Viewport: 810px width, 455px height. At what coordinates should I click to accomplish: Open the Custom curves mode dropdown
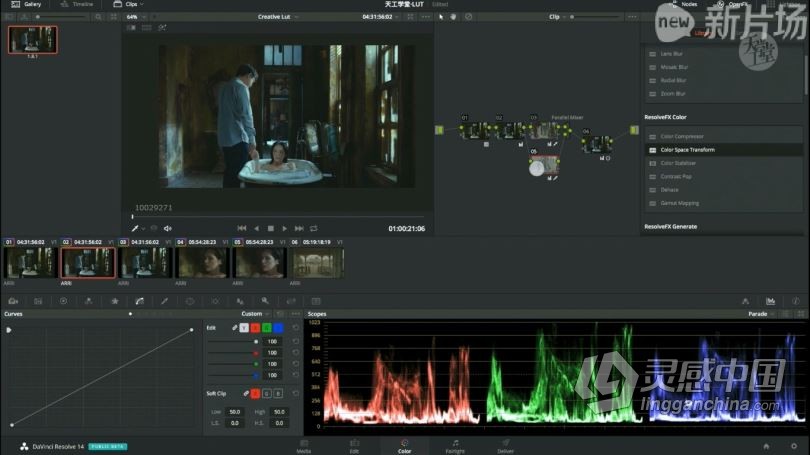255,314
